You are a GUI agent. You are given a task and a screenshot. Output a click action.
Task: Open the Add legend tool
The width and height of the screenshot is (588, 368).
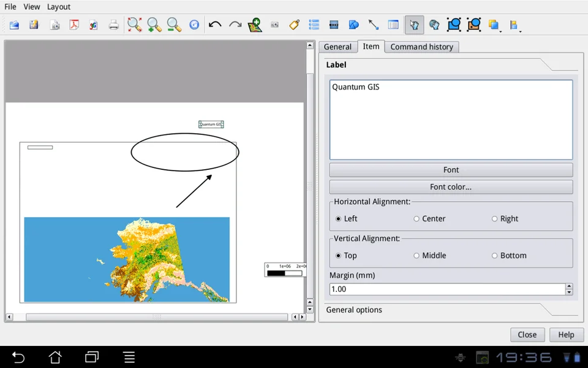[314, 25]
